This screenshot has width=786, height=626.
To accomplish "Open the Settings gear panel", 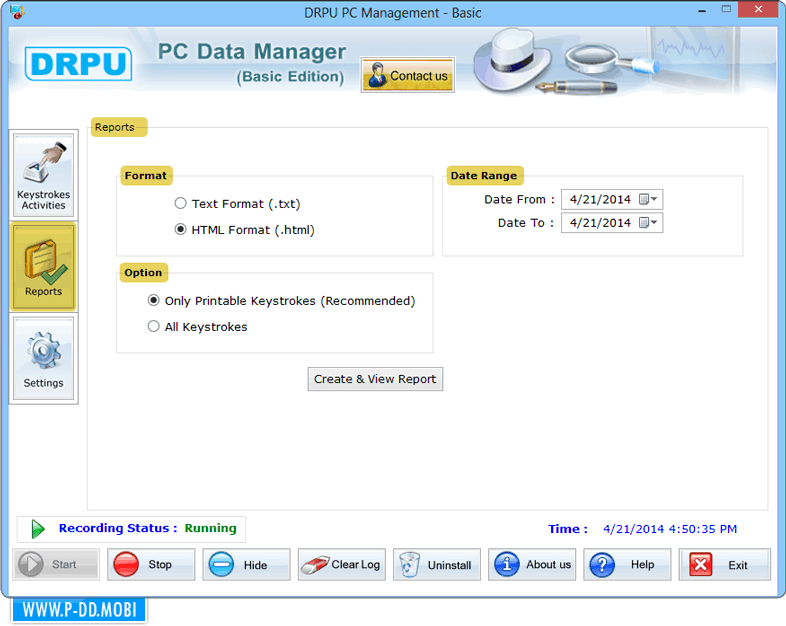I will pyautogui.click(x=44, y=359).
